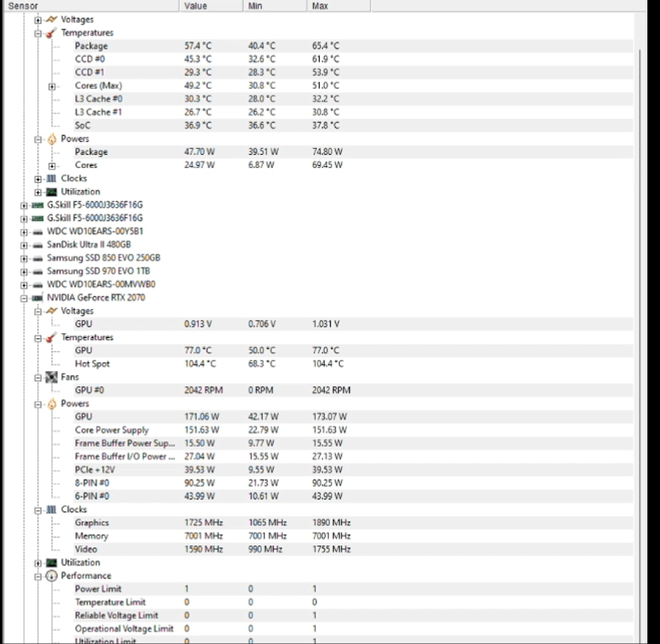
Task: Expand the Utilization node above Performance
Action: coord(38,563)
